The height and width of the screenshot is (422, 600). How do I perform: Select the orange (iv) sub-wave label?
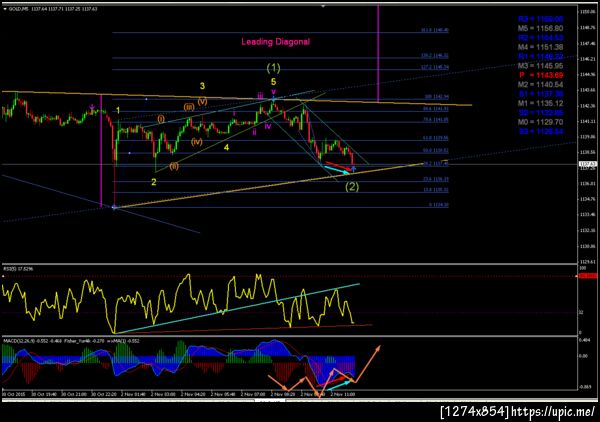click(197, 142)
